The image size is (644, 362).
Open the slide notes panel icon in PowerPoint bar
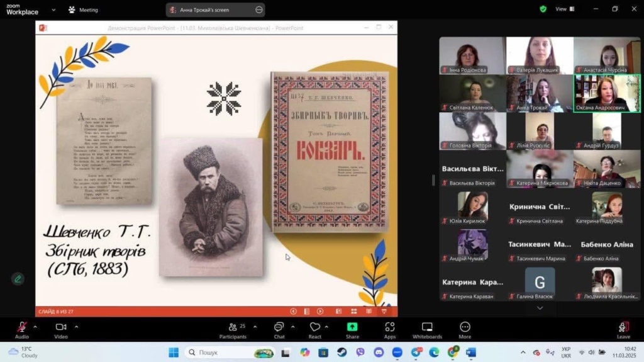[x=307, y=312]
